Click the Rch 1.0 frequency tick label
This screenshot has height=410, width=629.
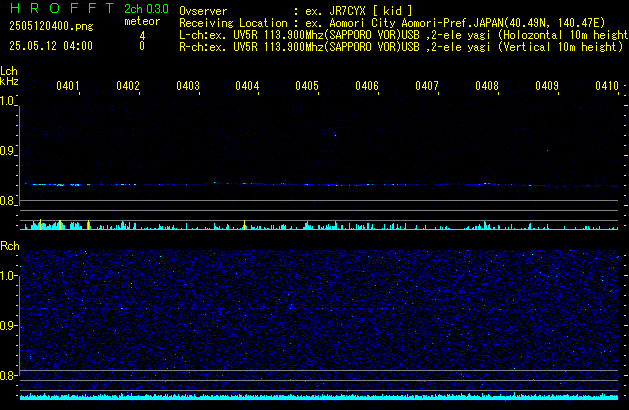(x=7, y=276)
